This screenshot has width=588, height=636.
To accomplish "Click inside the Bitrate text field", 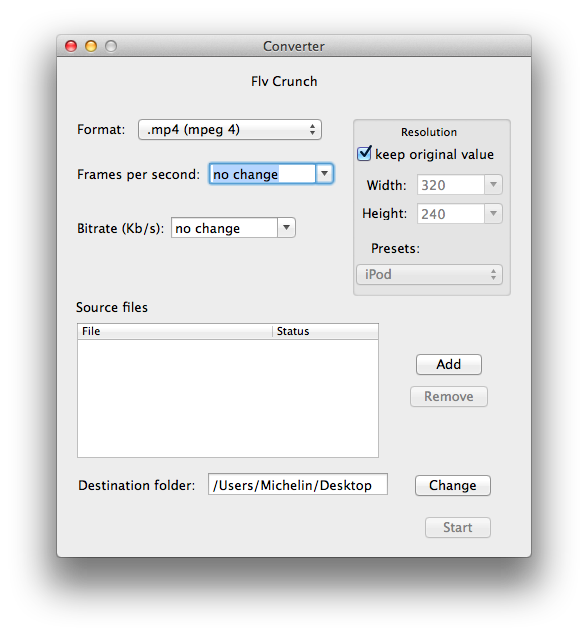I will (224, 228).
